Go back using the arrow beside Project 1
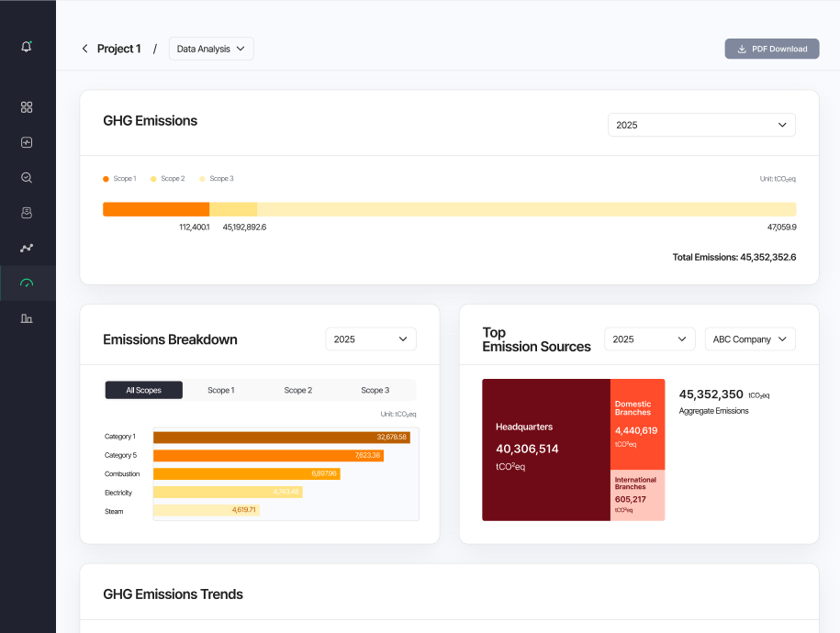840x633 pixels. pyautogui.click(x=84, y=49)
